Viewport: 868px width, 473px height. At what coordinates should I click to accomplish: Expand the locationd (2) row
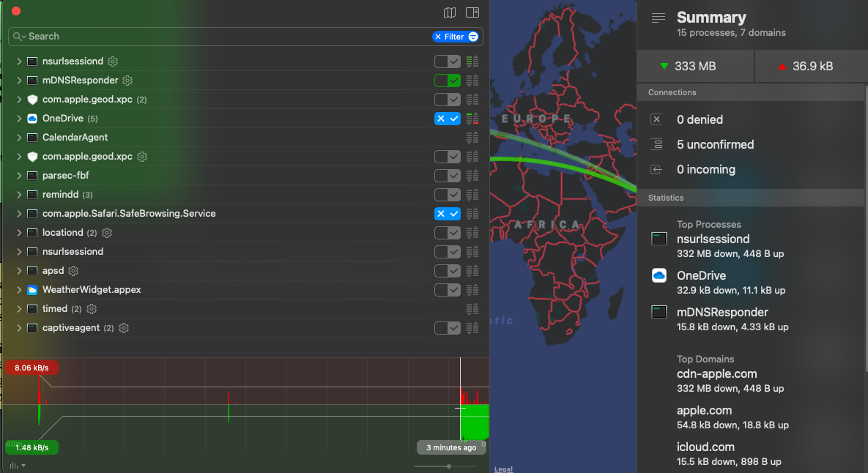coord(19,233)
